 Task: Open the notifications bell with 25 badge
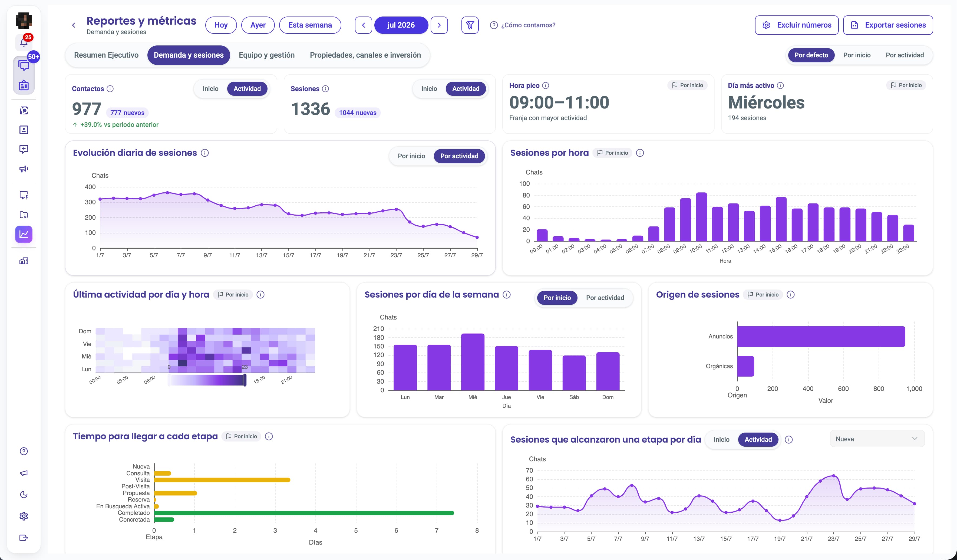click(24, 42)
